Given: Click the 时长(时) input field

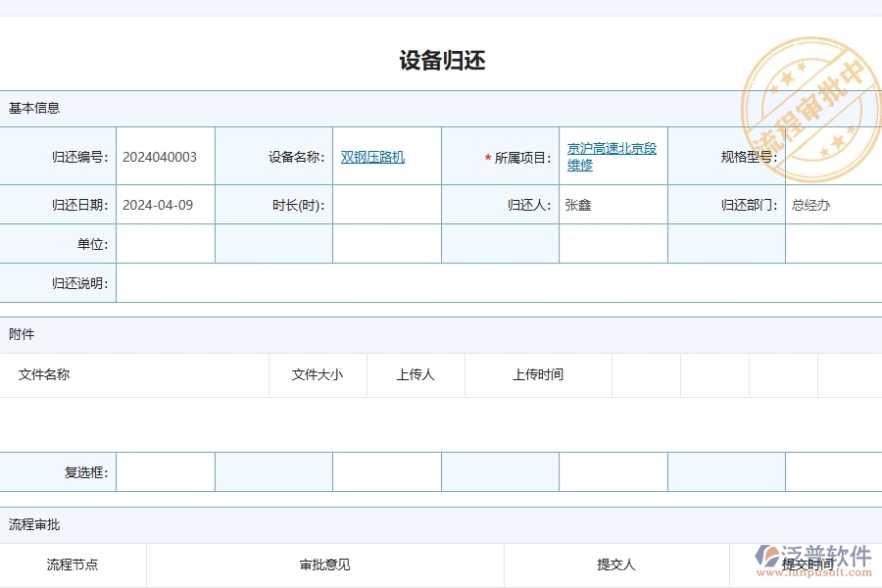Looking at the screenshot, I should (x=387, y=205).
